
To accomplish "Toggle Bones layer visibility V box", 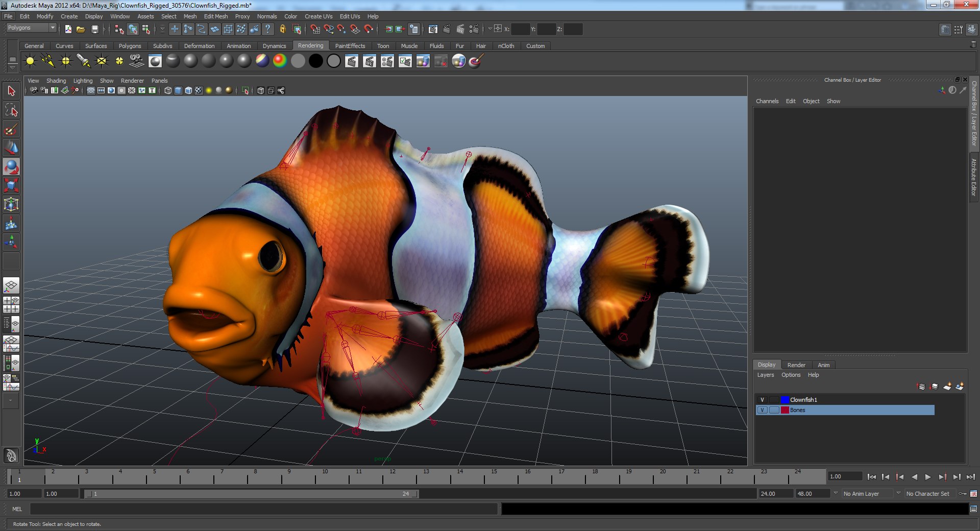I will pyautogui.click(x=762, y=410).
